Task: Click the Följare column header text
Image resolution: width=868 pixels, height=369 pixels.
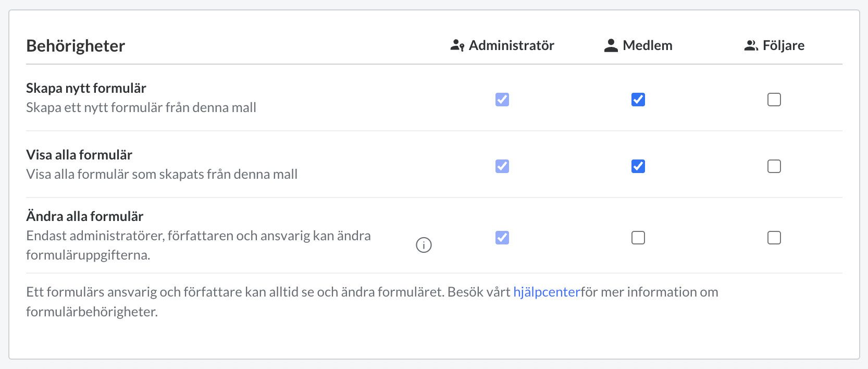Action: (x=784, y=46)
